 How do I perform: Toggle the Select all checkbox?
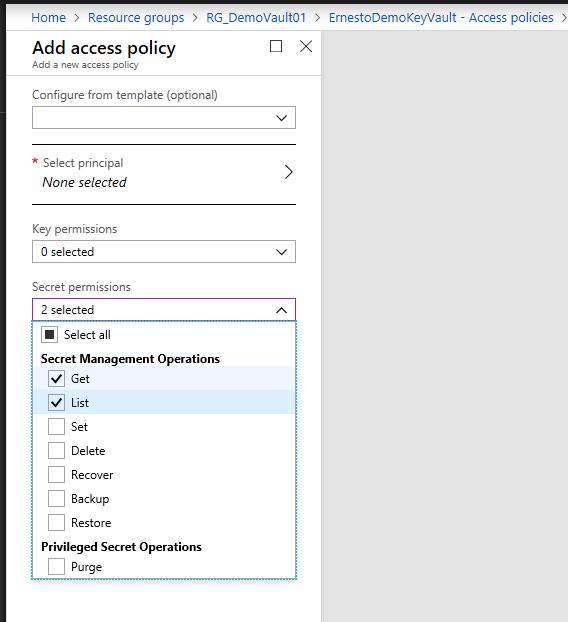click(50, 335)
